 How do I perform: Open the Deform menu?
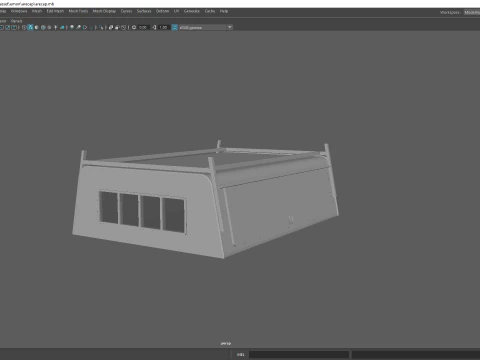click(x=162, y=11)
